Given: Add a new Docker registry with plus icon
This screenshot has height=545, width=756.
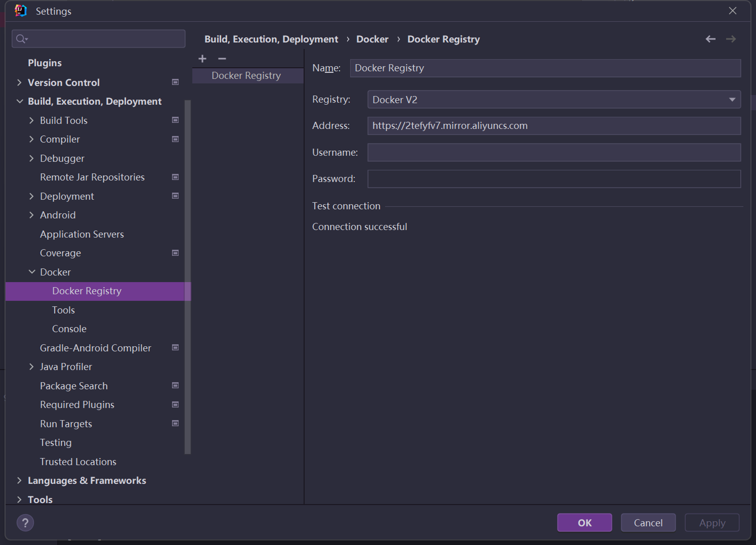Looking at the screenshot, I should coord(202,59).
